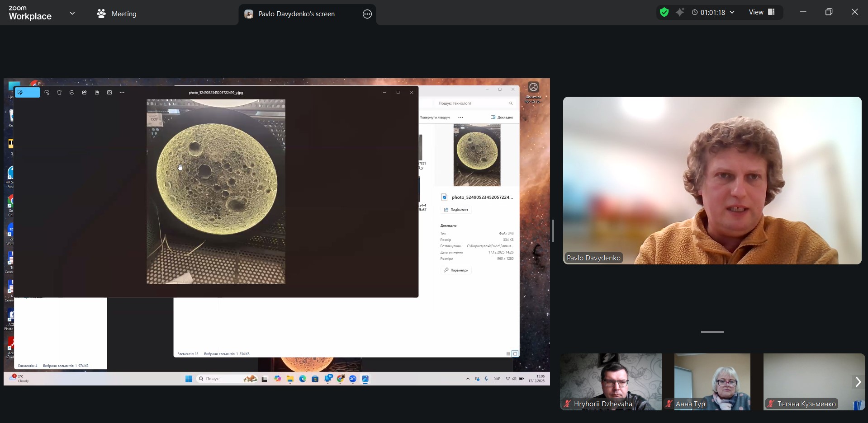Select Pavlo Davydenko's video tile
Image resolution: width=868 pixels, height=423 pixels.
[x=712, y=180]
